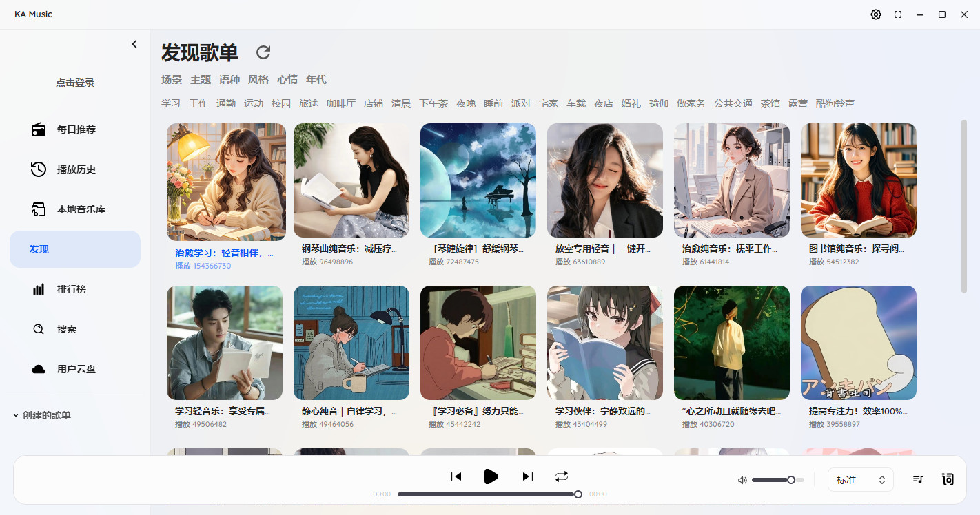
Task: Open the settings gear in title bar
Action: pyautogui.click(x=876, y=14)
